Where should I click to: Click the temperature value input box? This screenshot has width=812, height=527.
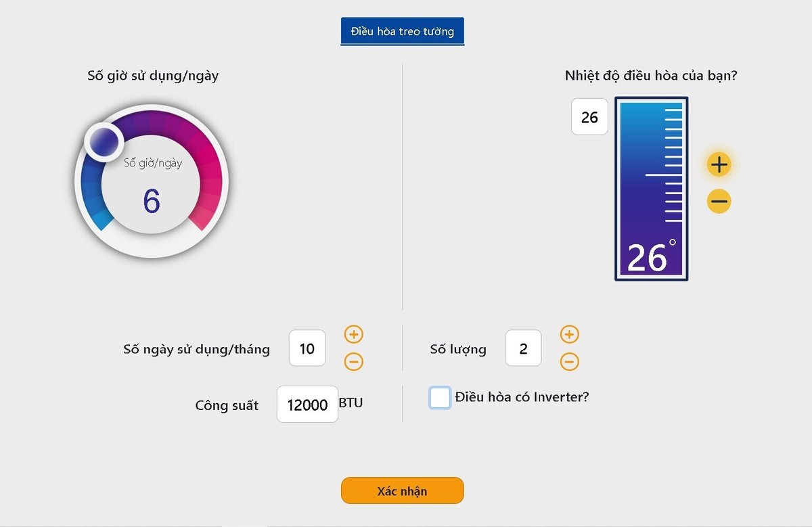click(x=589, y=117)
